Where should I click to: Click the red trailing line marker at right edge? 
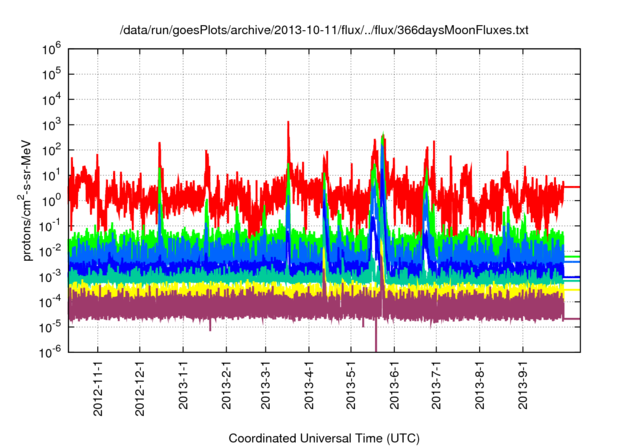tap(572, 187)
